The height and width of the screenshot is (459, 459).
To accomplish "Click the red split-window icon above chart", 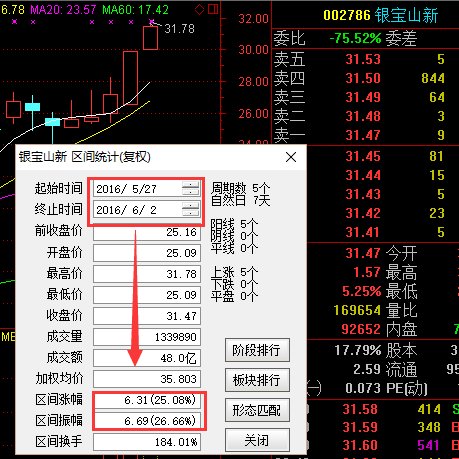I will tap(213, 9).
